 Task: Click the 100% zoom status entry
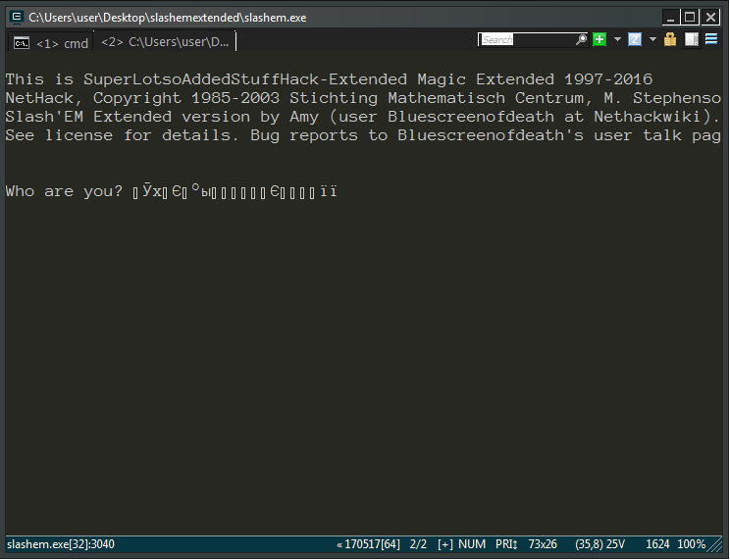[x=691, y=544]
